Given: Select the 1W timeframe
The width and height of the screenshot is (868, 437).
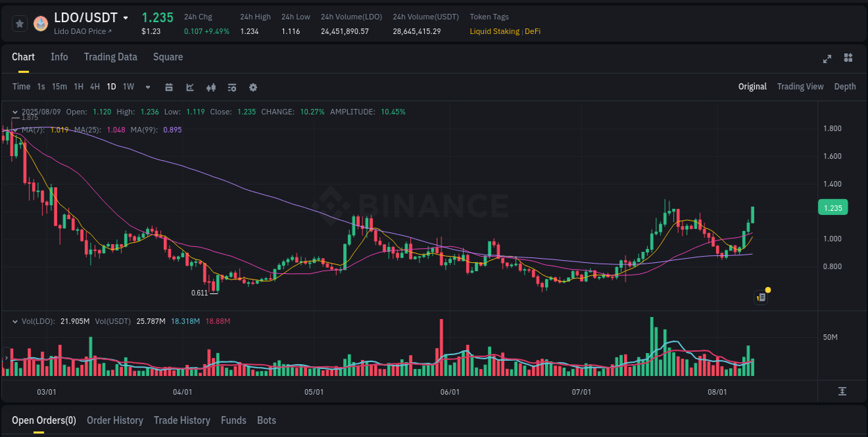Looking at the screenshot, I should pos(128,87).
